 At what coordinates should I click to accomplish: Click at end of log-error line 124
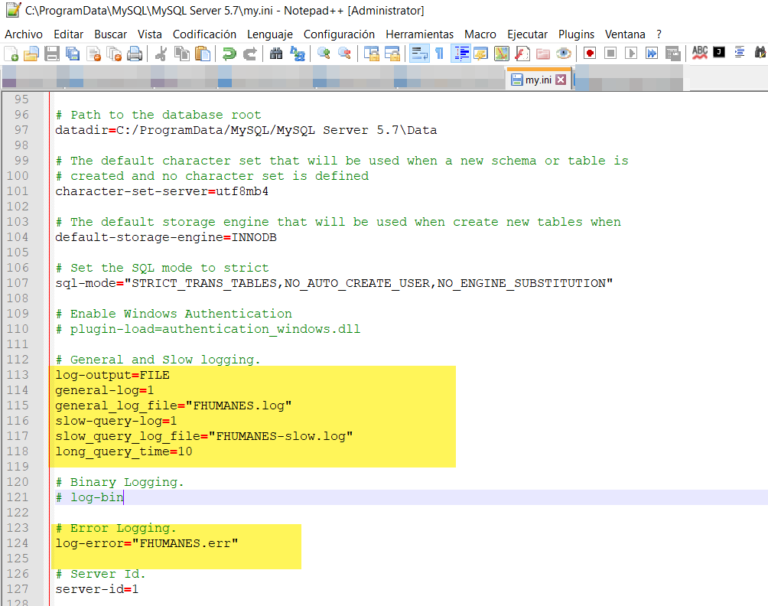tap(240, 543)
